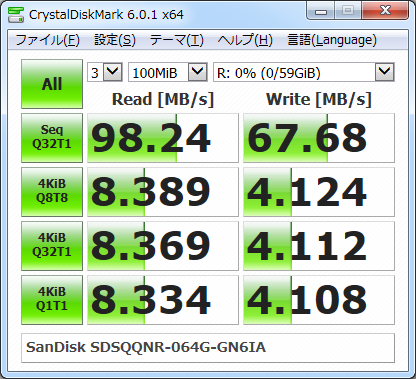Select the Seq write result 67.68
This screenshot has height=379, width=416.
pos(319,138)
